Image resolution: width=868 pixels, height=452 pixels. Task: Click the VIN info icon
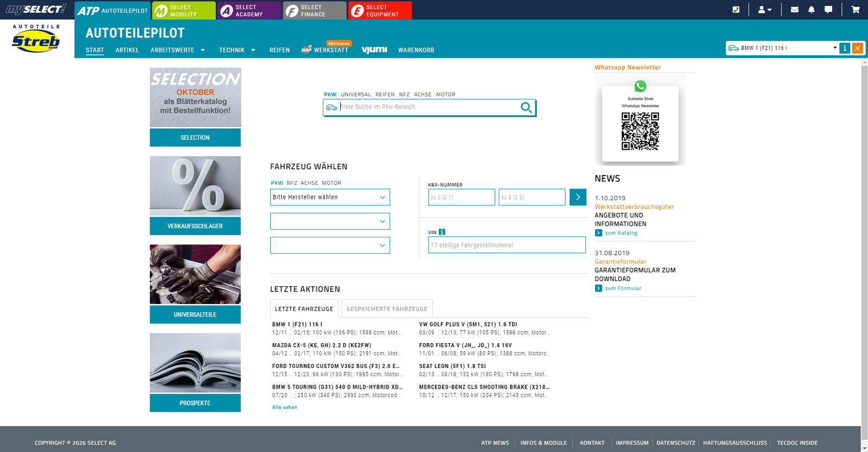[x=442, y=232]
